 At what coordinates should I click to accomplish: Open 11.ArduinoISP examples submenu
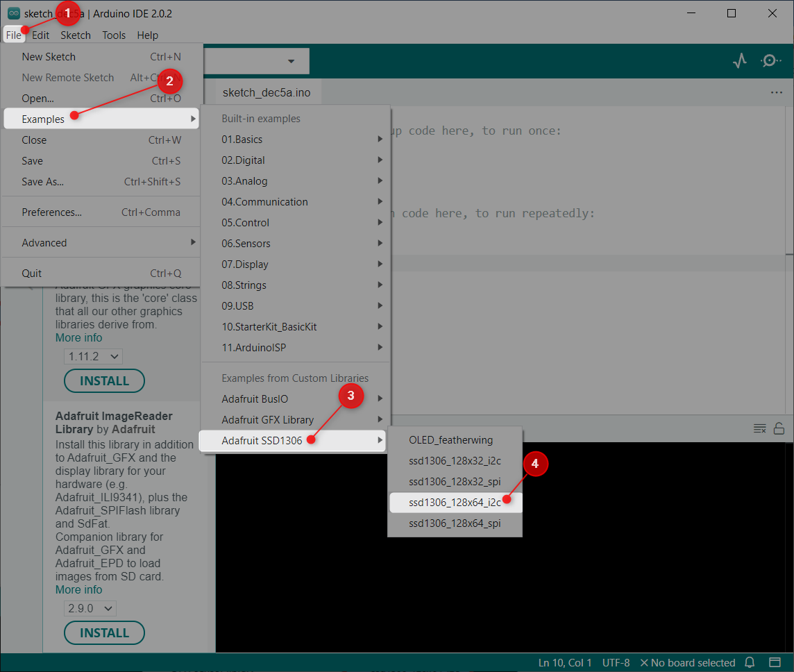pos(296,347)
